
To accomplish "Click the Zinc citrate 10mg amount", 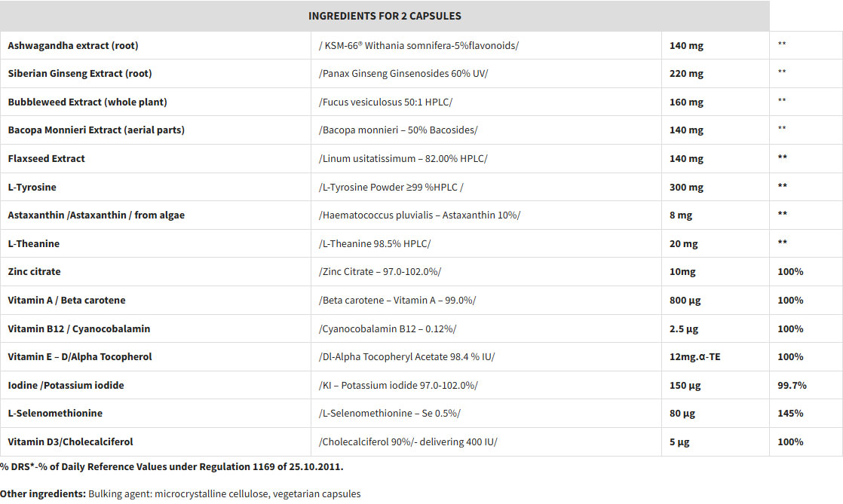I will tap(682, 271).
